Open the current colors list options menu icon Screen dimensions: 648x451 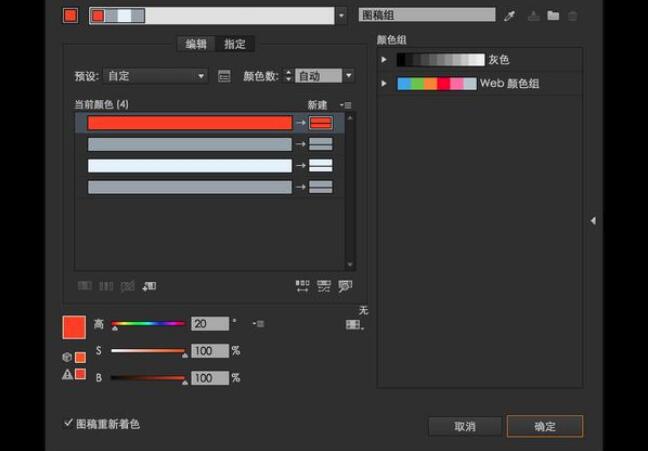pyautogui.click(x=346, y=105)
